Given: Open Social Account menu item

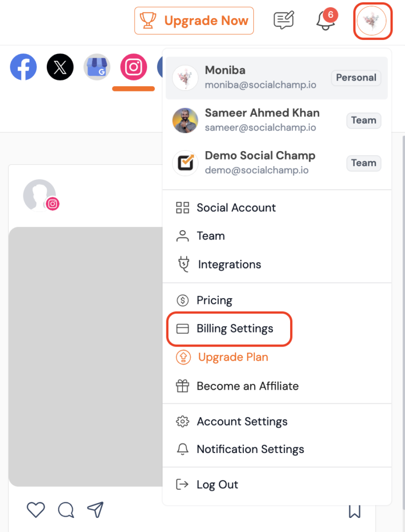Looking at the screenshot, I should (236, 208).
